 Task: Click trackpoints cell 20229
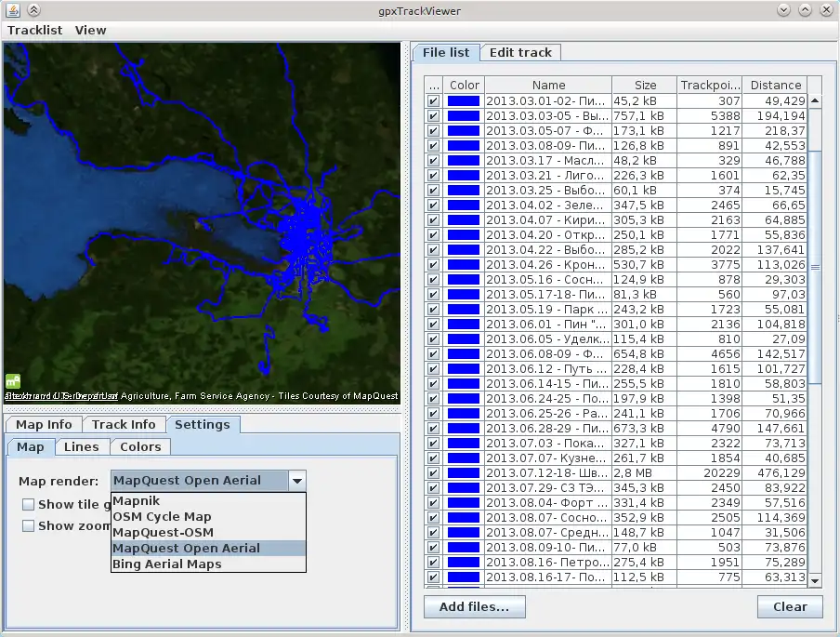point(710,473)
